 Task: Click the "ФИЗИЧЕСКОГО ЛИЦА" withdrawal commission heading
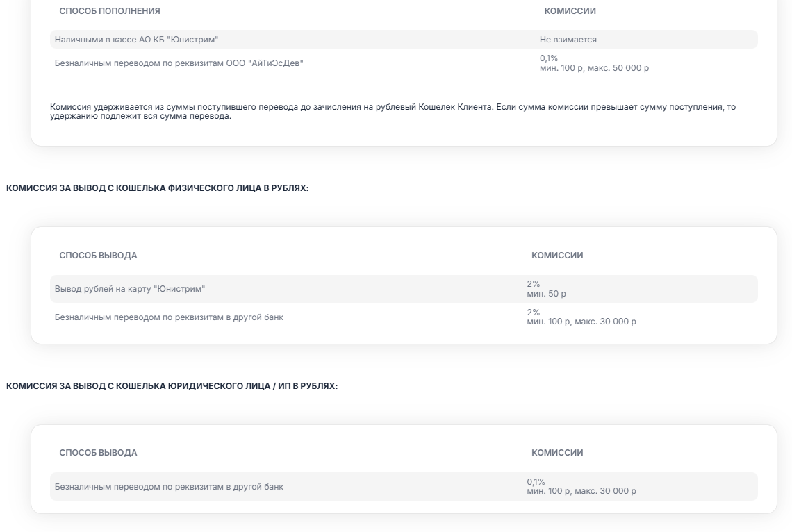[157, 189]
